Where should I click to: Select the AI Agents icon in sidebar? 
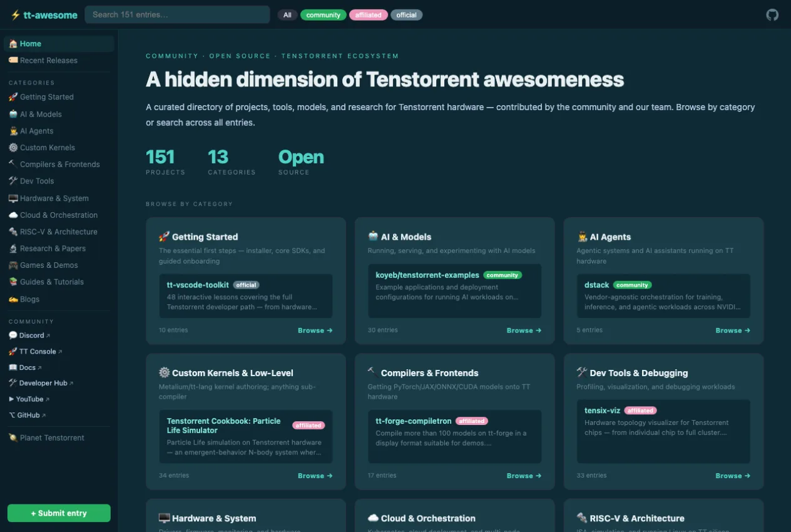click(13, 131)
